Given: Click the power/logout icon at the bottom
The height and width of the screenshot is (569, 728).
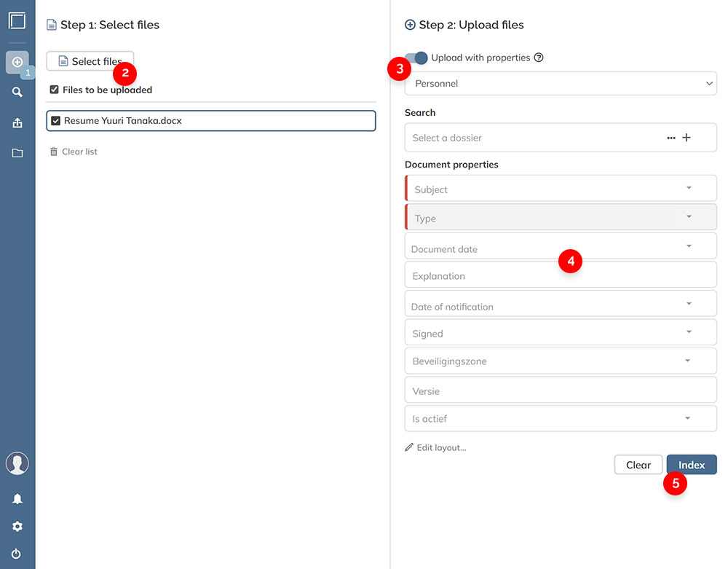Looking at the screenshot, I should click(17, 554).
